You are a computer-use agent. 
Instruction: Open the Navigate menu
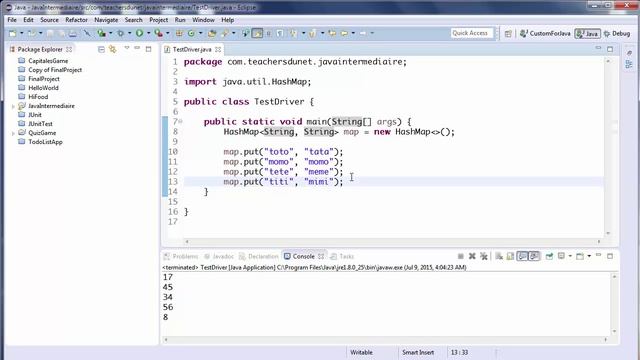(106, 20)
